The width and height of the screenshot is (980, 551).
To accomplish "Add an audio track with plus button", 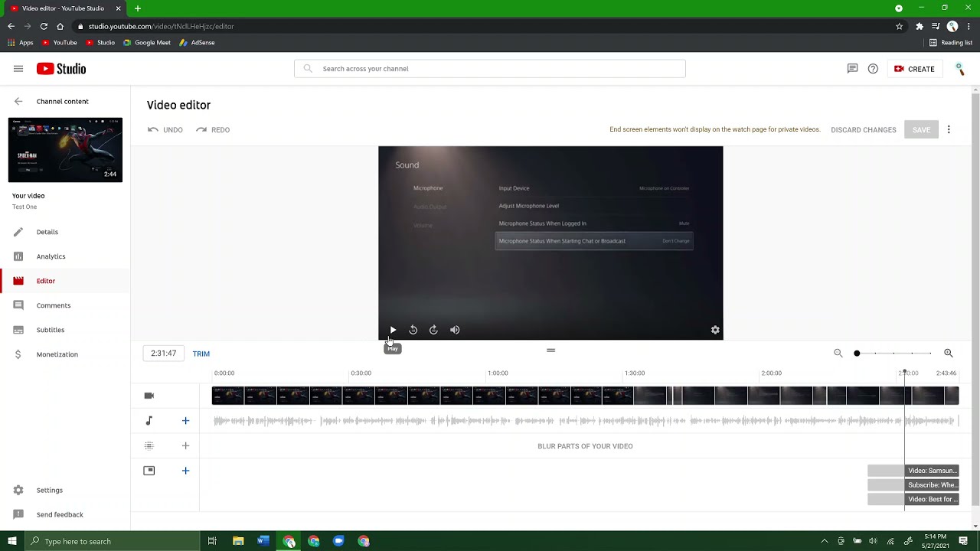I will pos(185,420).
